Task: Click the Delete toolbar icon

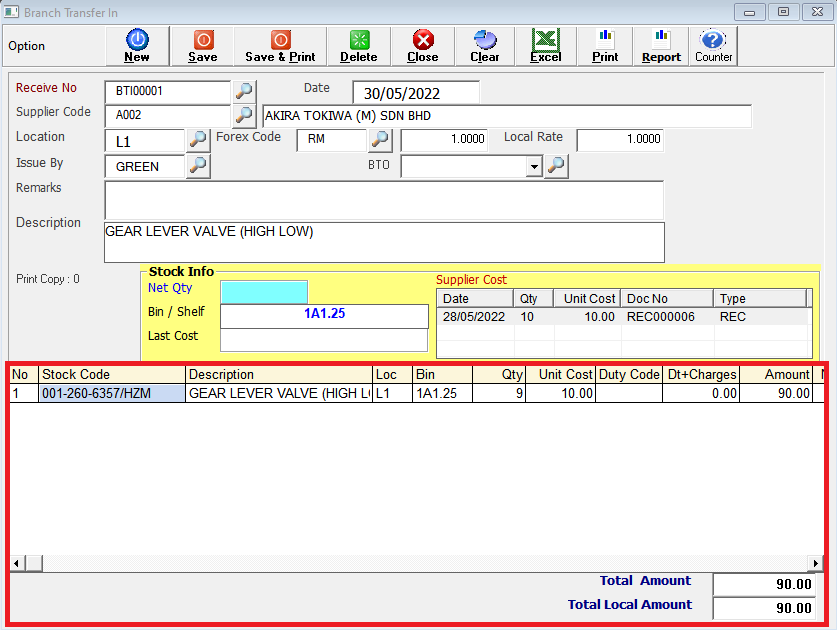Action: coord(359,46)
